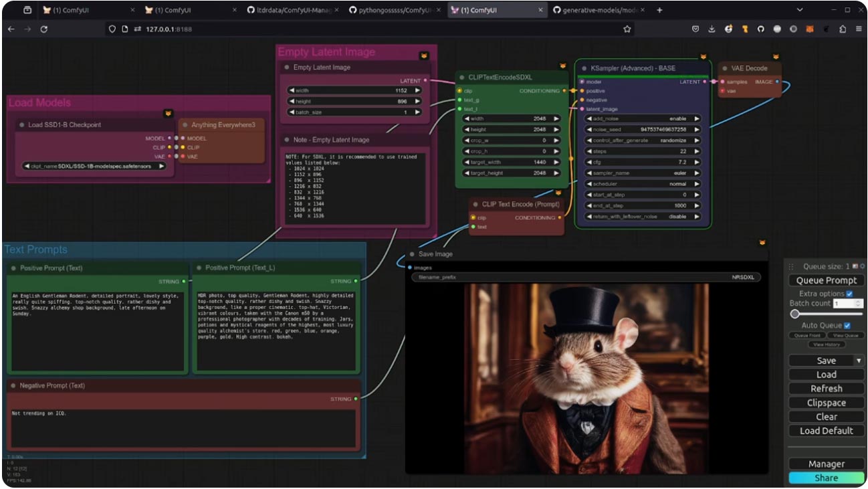Toggle the Extra options checkbox
868x489 pixels.
click(849, 294)
